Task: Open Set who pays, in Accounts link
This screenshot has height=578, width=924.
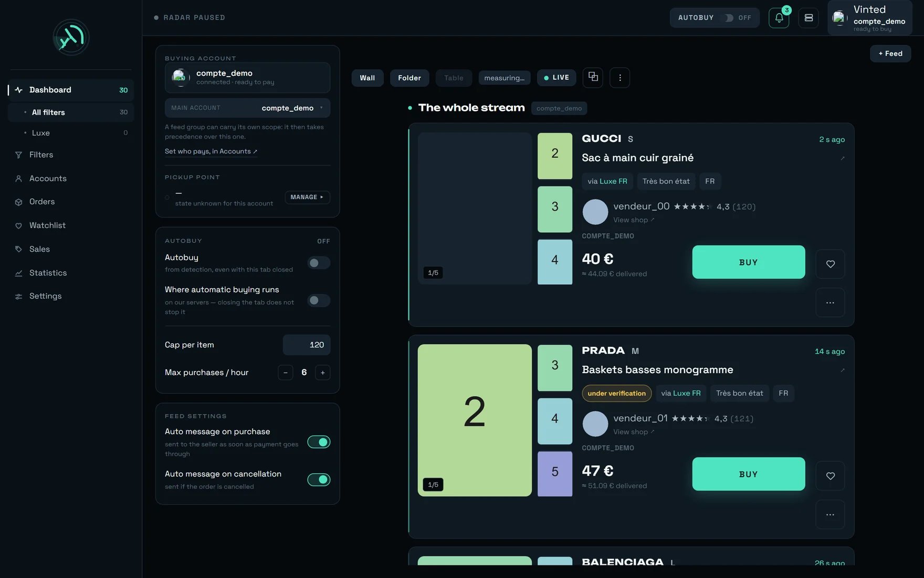Action: [x=211, y=151]
